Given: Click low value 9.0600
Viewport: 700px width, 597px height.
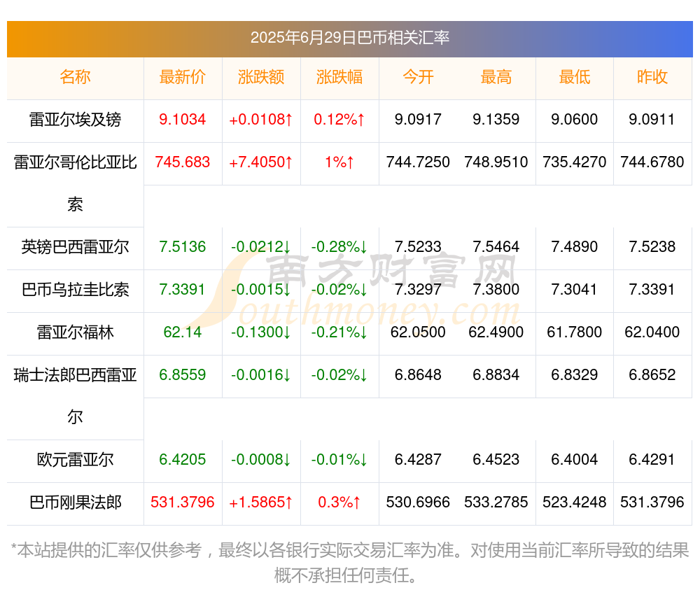Looking at the screenshot, I should 575,120.
